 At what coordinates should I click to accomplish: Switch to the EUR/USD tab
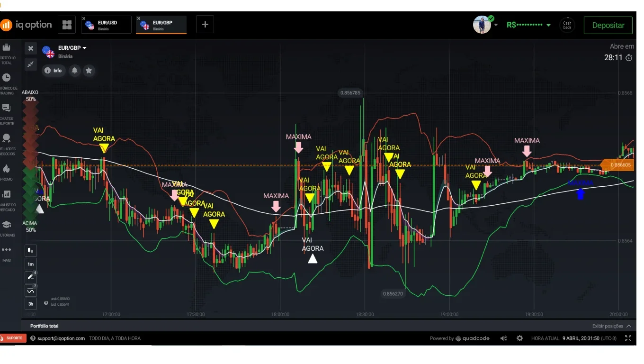[x=106, y=25]
